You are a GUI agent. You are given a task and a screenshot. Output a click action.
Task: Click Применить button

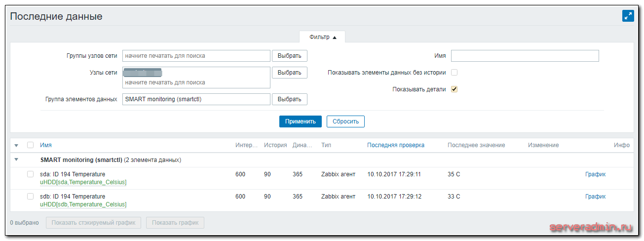point(300,121)
